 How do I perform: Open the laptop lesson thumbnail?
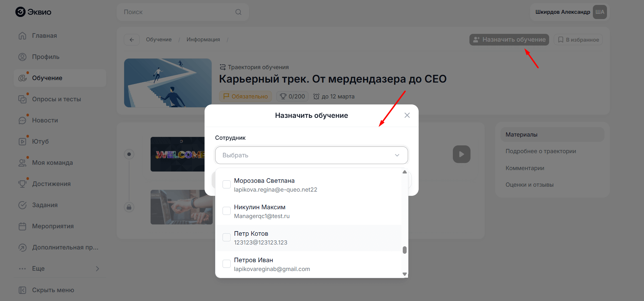tap(182, 207)
